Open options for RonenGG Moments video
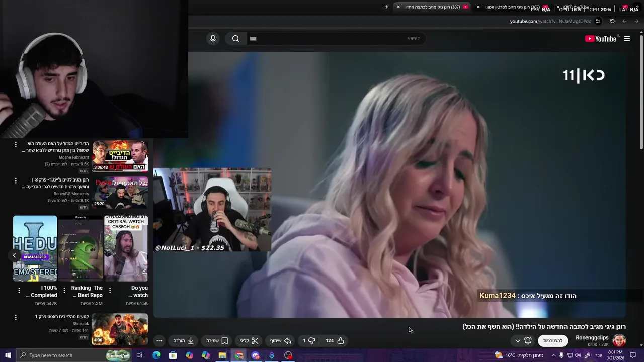644x362 pixels. point(16,180)
